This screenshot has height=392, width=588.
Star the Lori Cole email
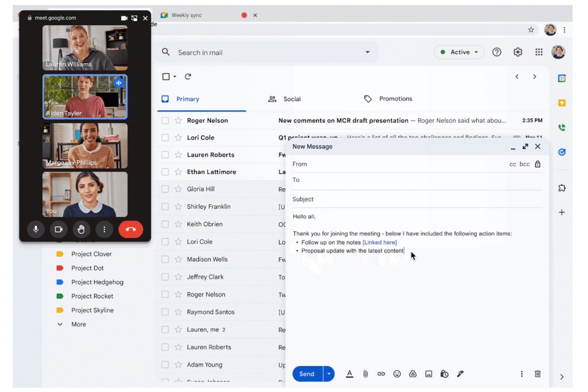178,138
